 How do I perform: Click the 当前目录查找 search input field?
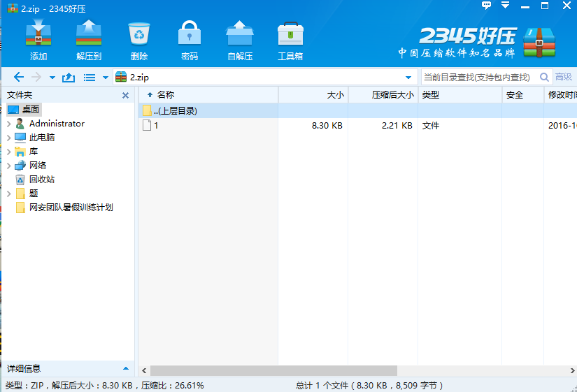tap(476, 78)
